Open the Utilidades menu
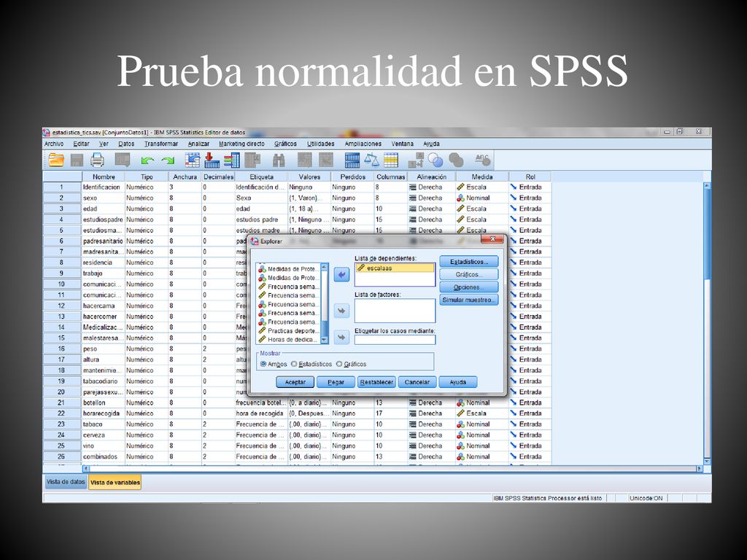Viewport: 747px width, 560px height. point(321,144)
